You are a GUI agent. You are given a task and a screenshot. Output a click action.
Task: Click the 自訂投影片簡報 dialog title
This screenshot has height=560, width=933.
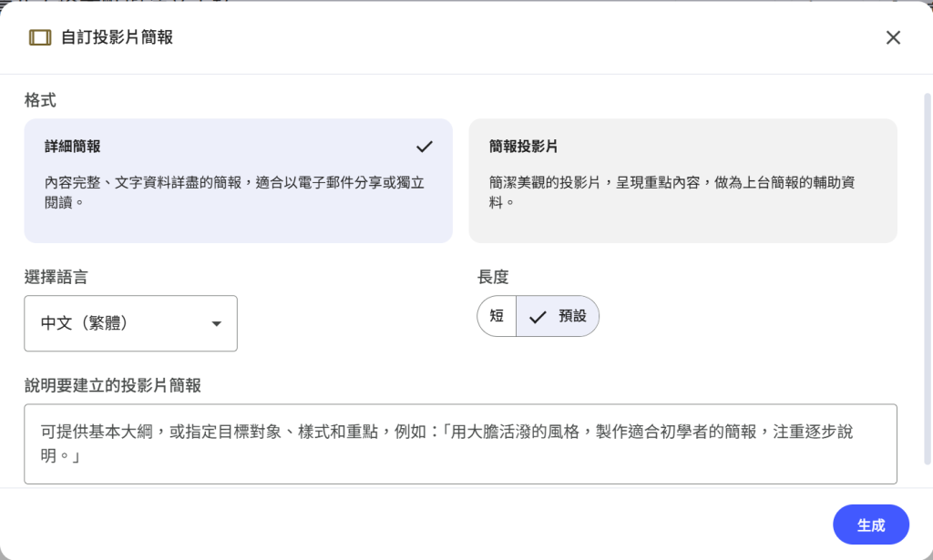click(x=117, y=37)
